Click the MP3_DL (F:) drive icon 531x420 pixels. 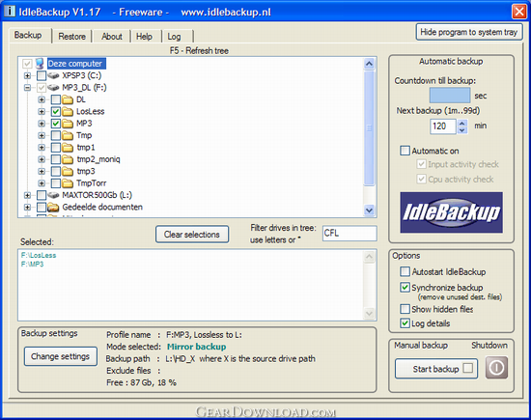tap(53, 88)
